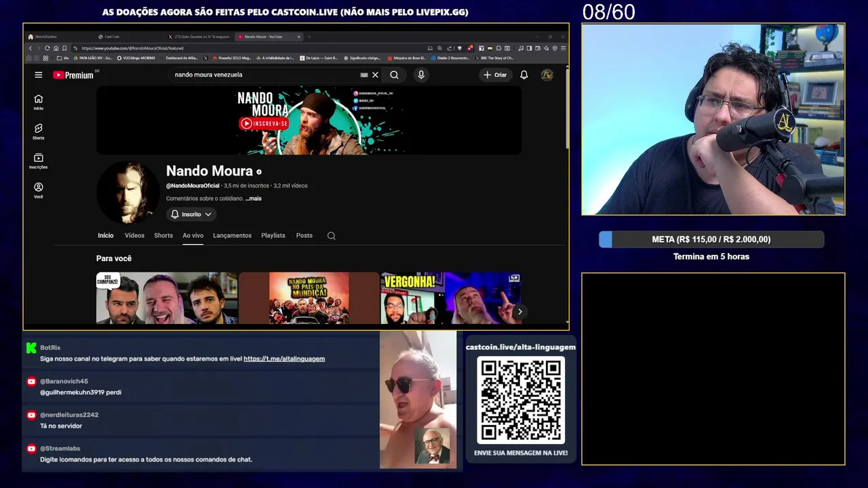Switch to the Ao vivo channel tab
The height and width of the screenshot is (488, 868).
click(193, 236)
